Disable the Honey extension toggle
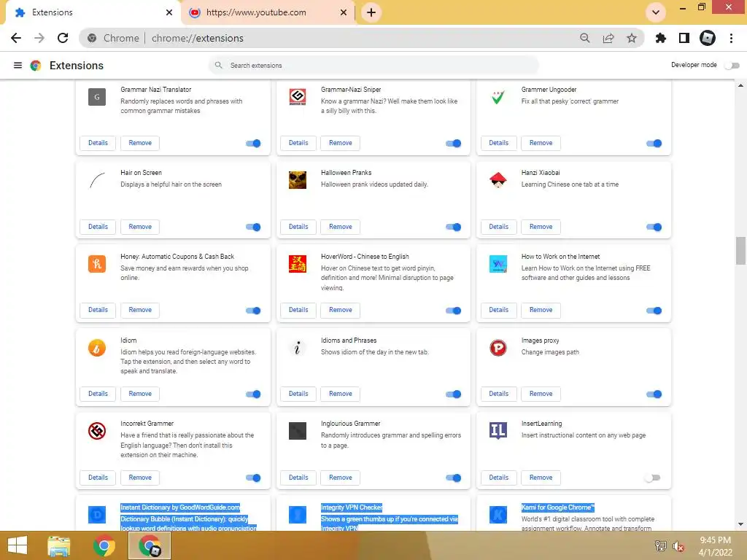The width and height of the screenshot is (747, 560). pos(253,311)
